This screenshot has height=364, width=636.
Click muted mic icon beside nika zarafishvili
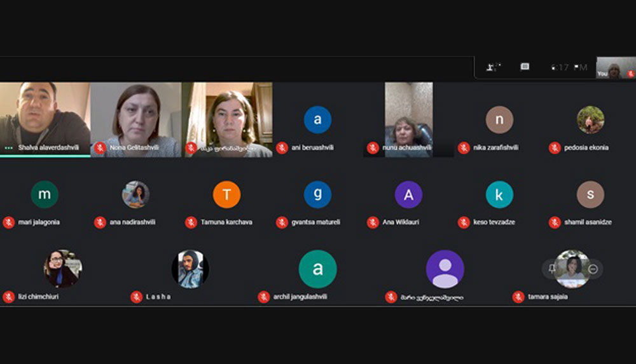[x=464, y=148]
